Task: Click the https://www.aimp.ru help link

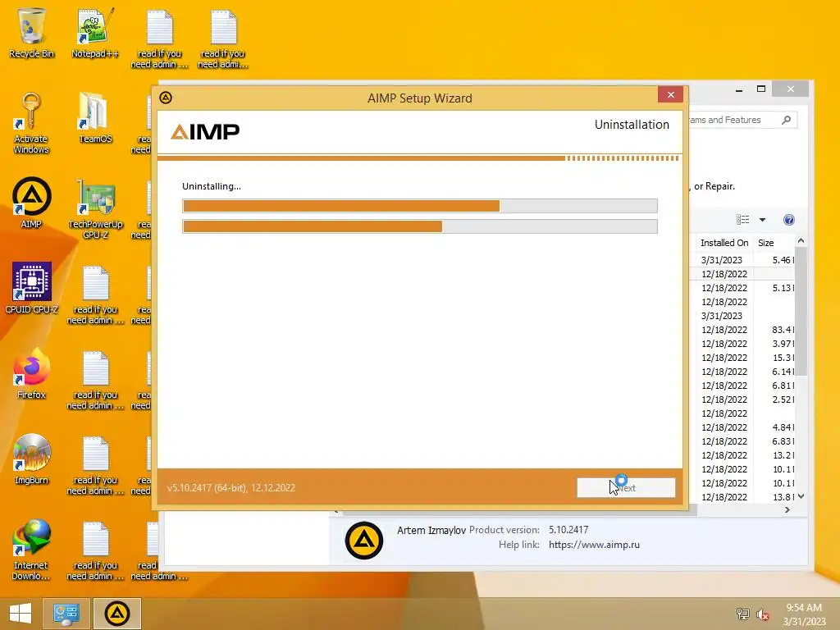Action: coord(594,545)
